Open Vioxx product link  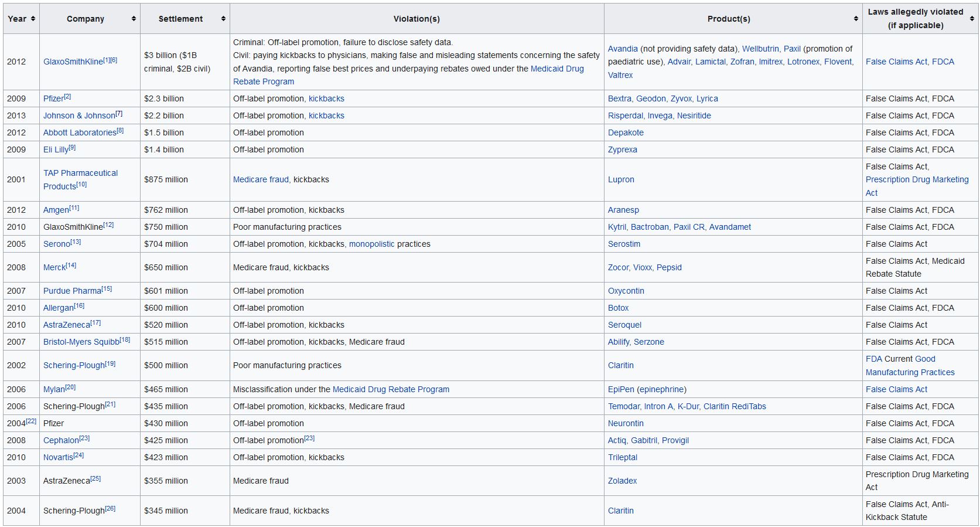pyautogui.click(x=643, y=267)
